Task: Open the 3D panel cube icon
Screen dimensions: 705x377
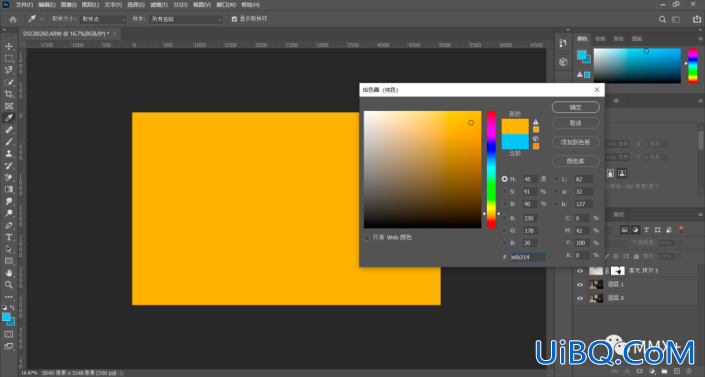Action: click(563, 62)
